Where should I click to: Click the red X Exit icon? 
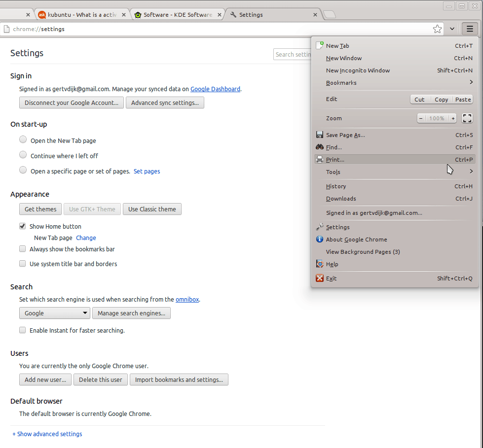[x=320, y=278]
